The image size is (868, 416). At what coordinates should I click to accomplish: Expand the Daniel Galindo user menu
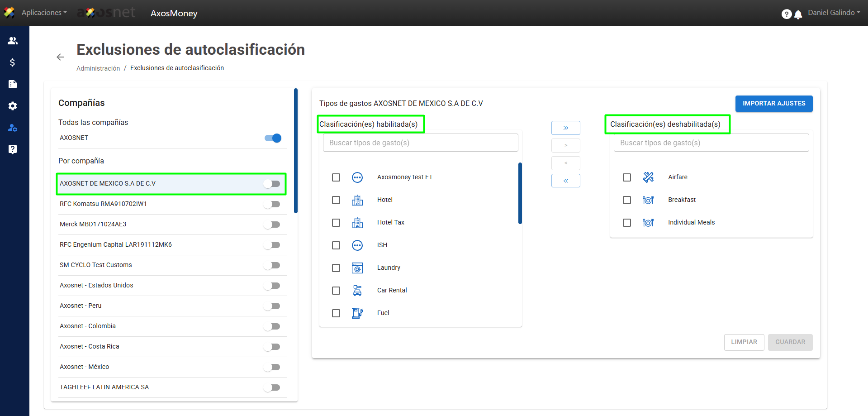[x=834, y=13]
